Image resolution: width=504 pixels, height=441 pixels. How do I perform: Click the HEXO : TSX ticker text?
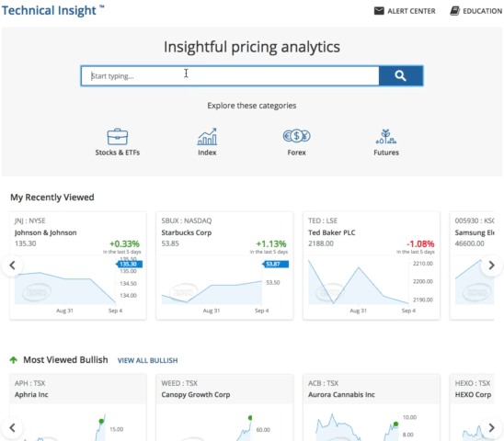coord(473,383)
